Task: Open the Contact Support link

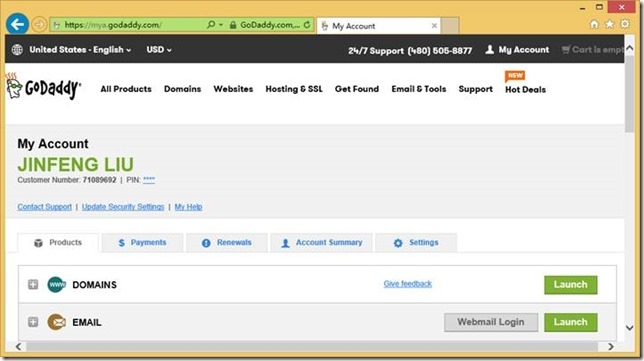Action: point(44,207)
